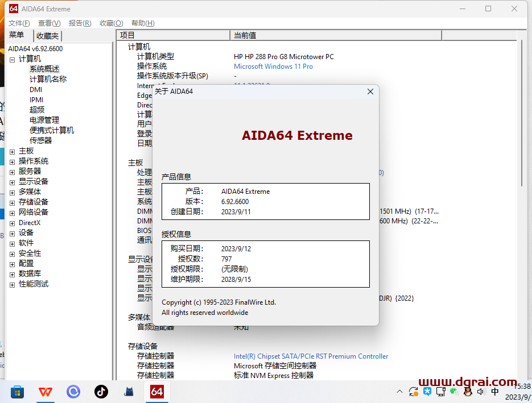This screenshot has height=403, width=532.
Task: Expand the 配置 tree node
Action: (x=12, y=264)
